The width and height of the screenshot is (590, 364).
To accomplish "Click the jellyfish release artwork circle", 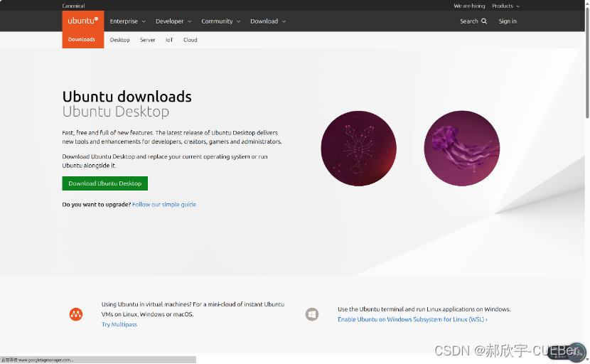I will (461, 149).
